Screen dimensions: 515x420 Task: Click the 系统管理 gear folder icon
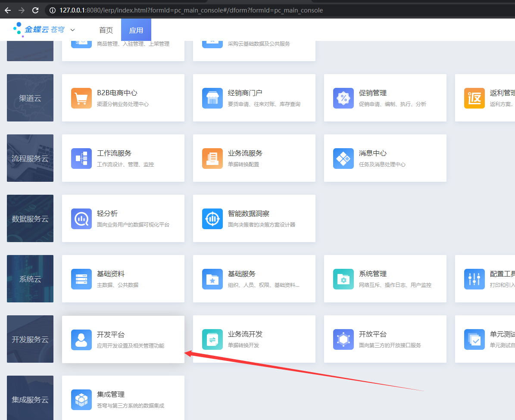click(x=343, y=279)
